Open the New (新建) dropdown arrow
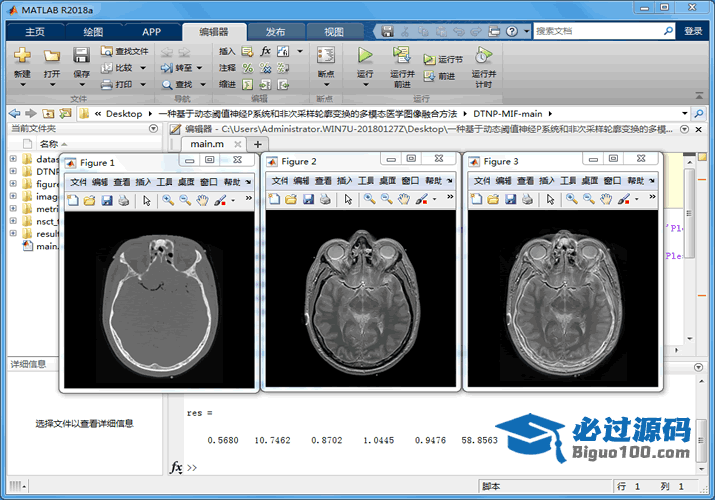Screen dimensions: 715x500 pos(22,85)
